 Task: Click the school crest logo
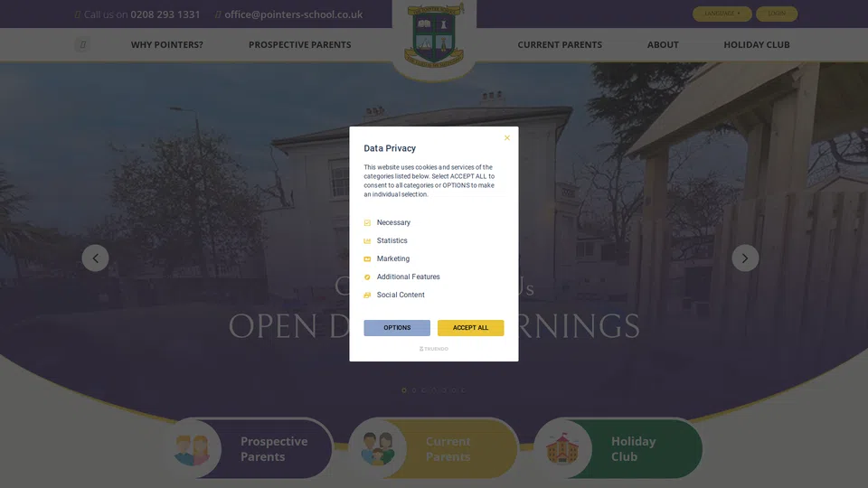[x=434, y=35]
